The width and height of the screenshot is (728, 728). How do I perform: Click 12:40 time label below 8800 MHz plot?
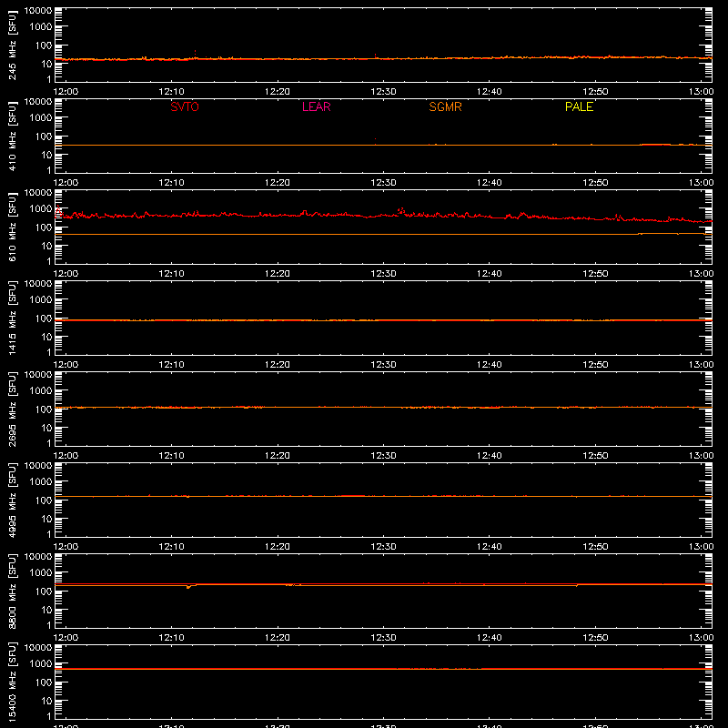click(490, 638)
